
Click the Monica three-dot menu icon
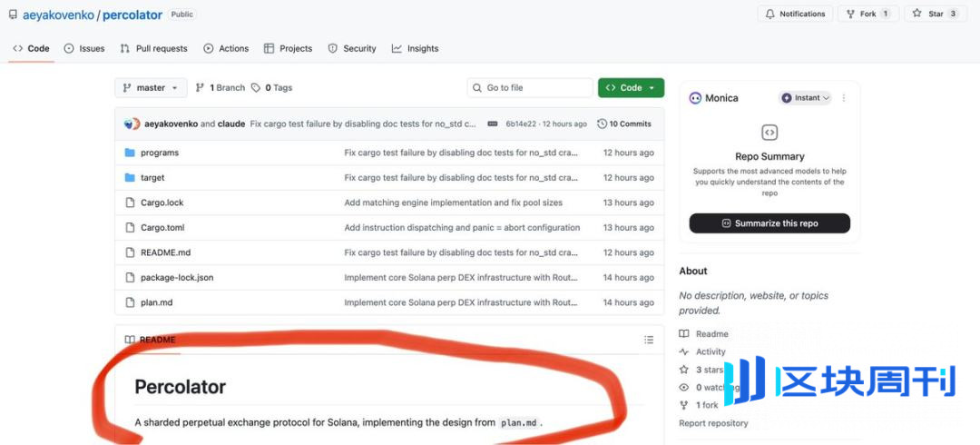click(844, 98)
